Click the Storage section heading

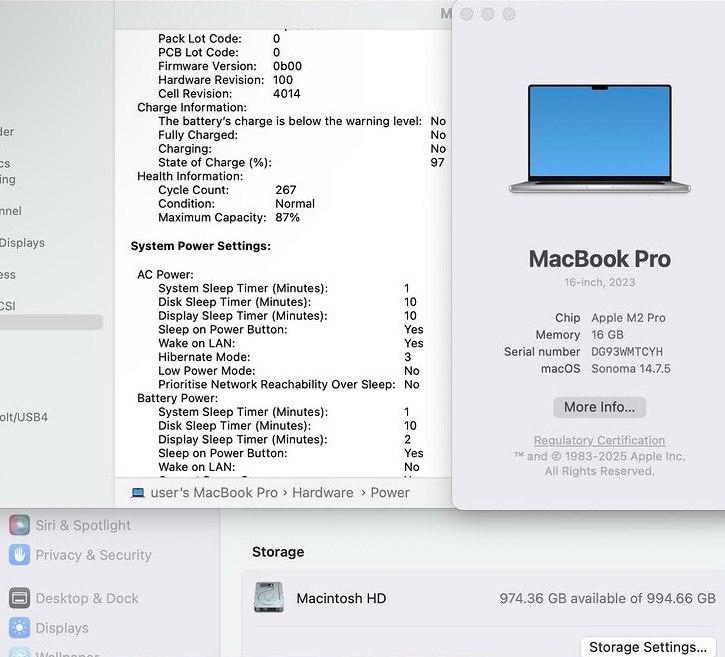[x=278, y=552]
